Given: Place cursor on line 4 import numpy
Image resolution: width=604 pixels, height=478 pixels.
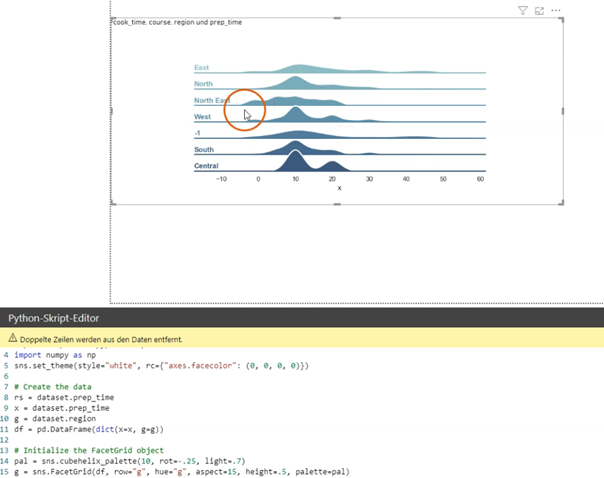Looking at the screenshot, I should tap(55, 355).
